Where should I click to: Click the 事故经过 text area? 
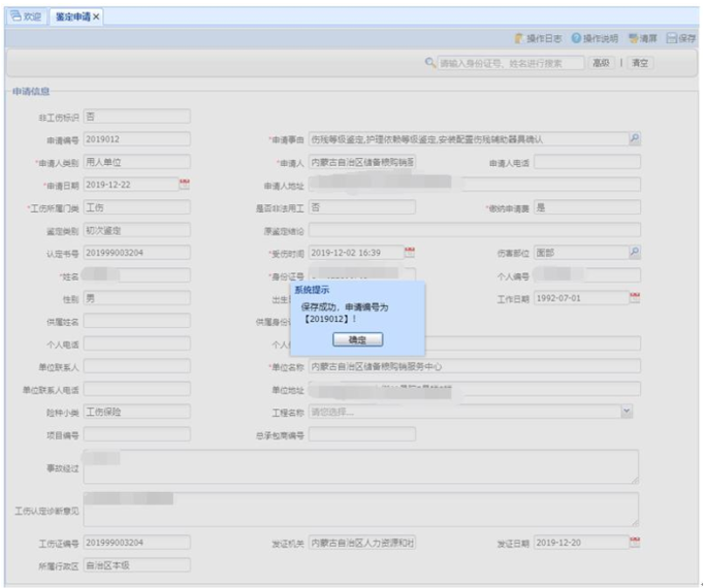point(361,467)
